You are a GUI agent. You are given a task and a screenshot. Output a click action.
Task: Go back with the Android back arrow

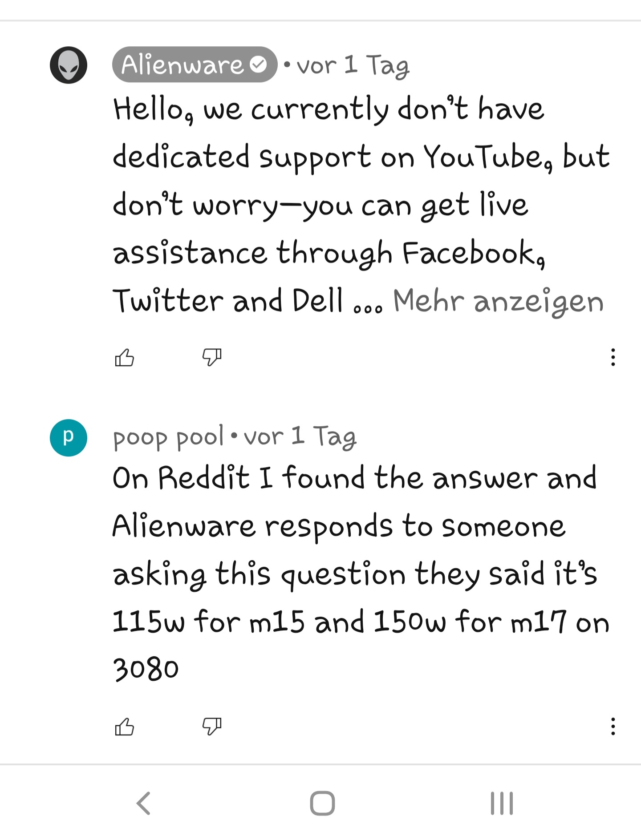143,803
